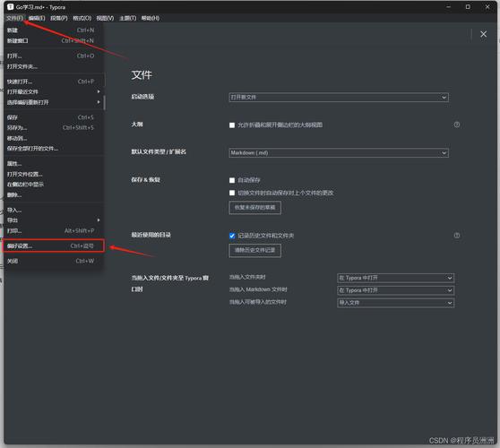Click the help icon beside the 大纲 option
500x448 pixels.
click(457, 125)
